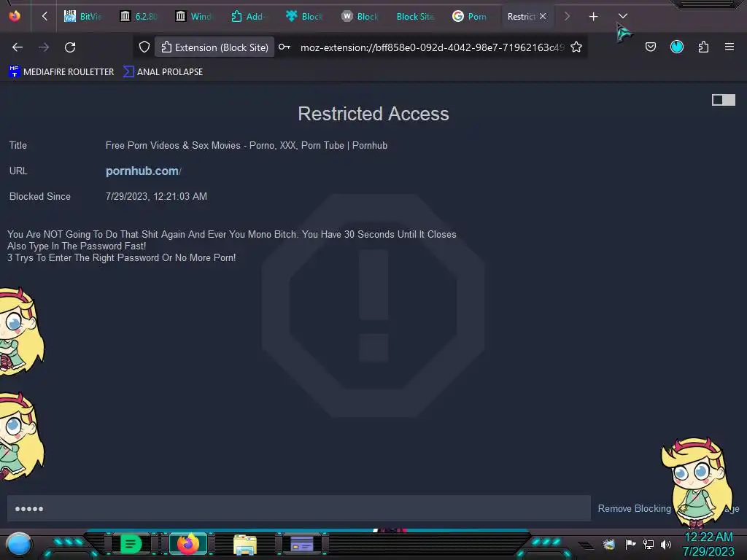Switch to the Add-ons tab

pyautogui.click(x=249, y=16)
